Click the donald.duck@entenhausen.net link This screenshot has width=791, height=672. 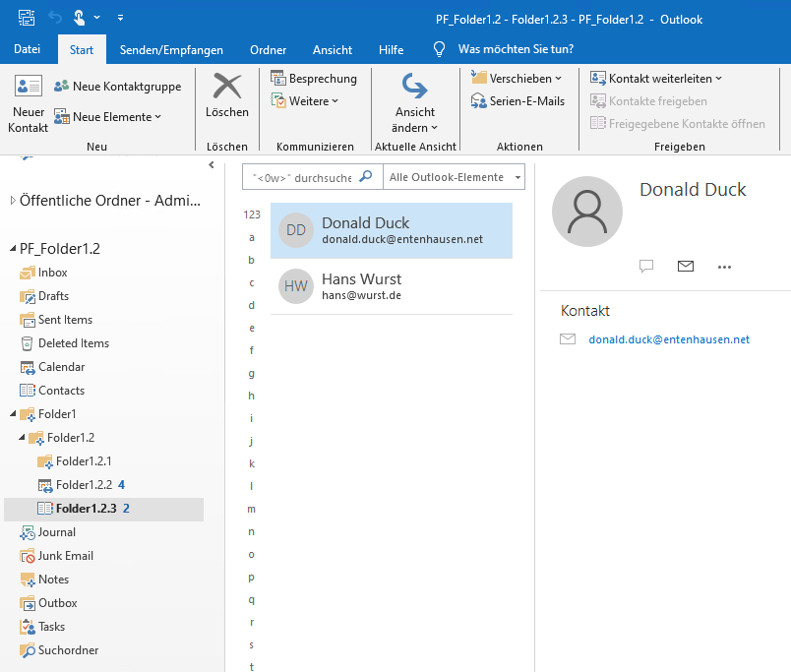click(669, 339)
